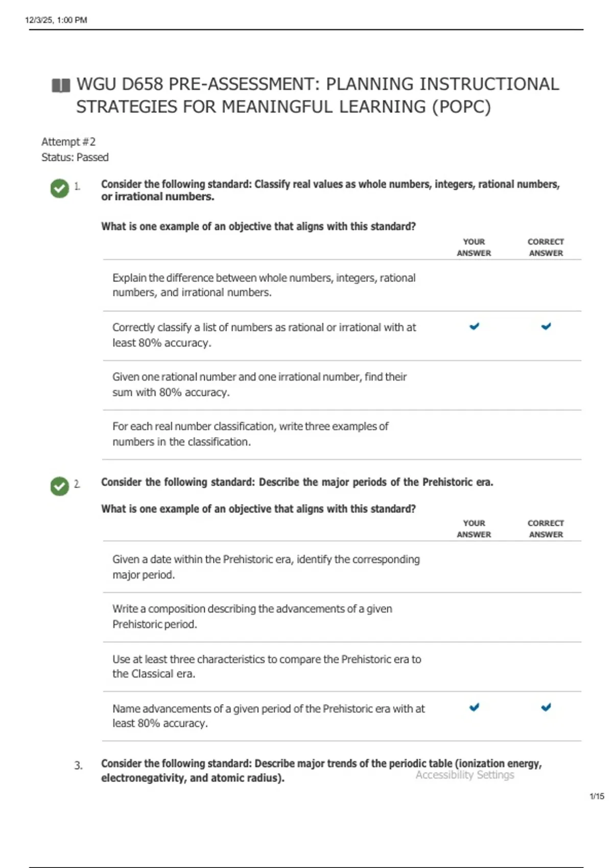Choose 'Explain the difference between whole numbers' option
This screenshot has width=613, height=868.
(264, 285)
